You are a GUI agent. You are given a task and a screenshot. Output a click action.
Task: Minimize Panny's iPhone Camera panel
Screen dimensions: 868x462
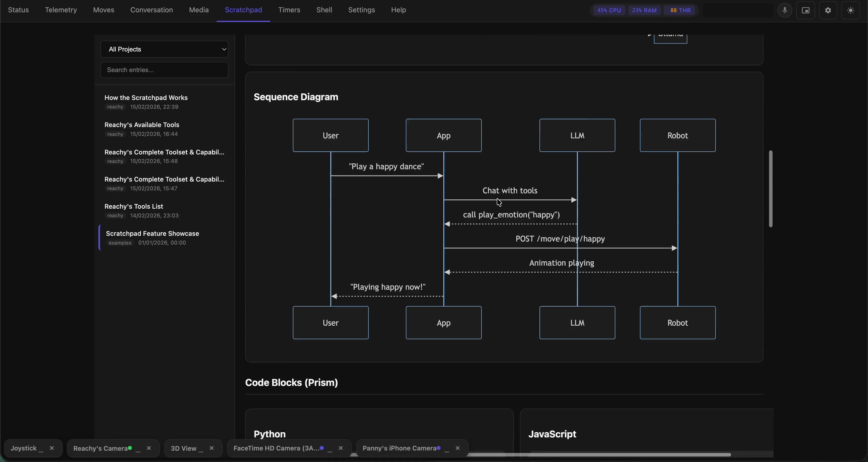[447, 448]
